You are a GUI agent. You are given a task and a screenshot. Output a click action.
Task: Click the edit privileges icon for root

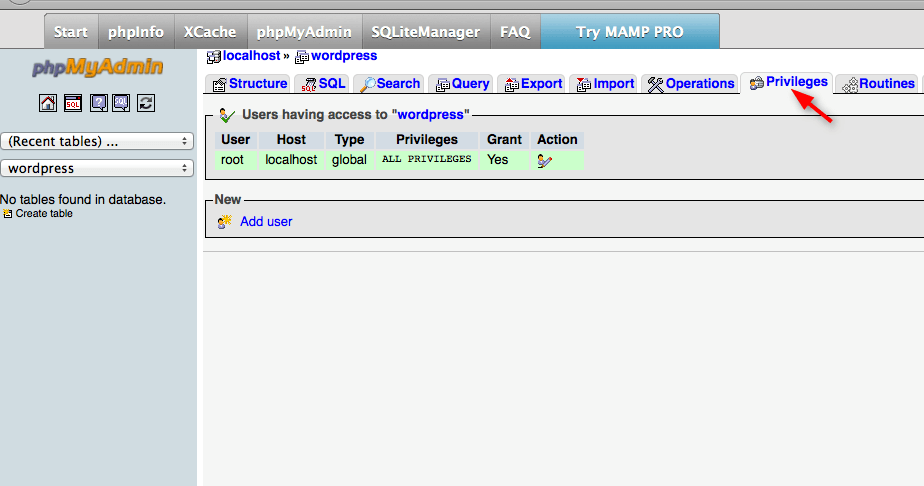544,160
